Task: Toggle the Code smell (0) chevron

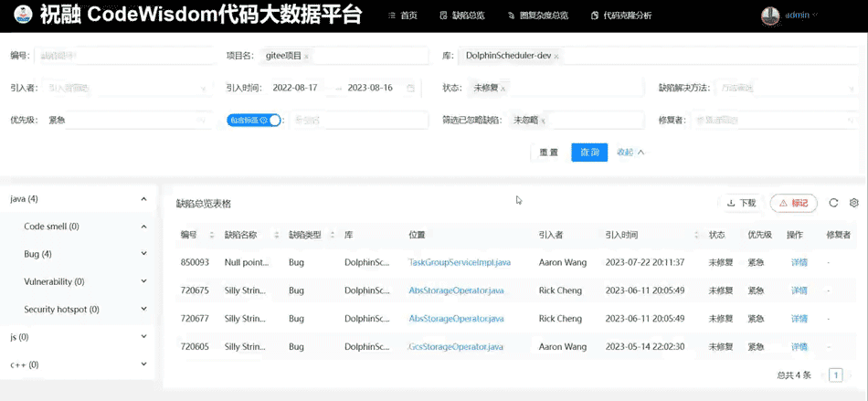Action: click(x=144, y=227)
